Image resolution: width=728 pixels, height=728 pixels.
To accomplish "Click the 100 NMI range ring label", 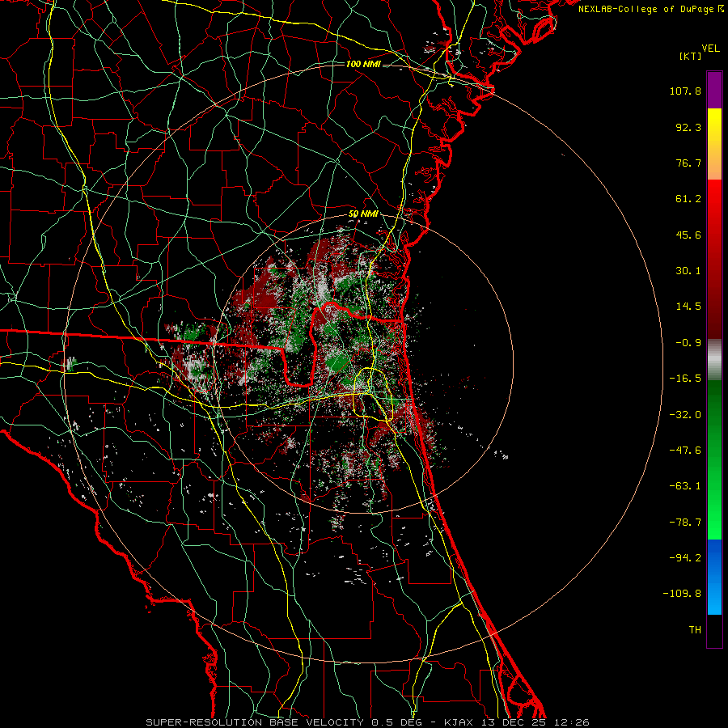I will [363, 64].
